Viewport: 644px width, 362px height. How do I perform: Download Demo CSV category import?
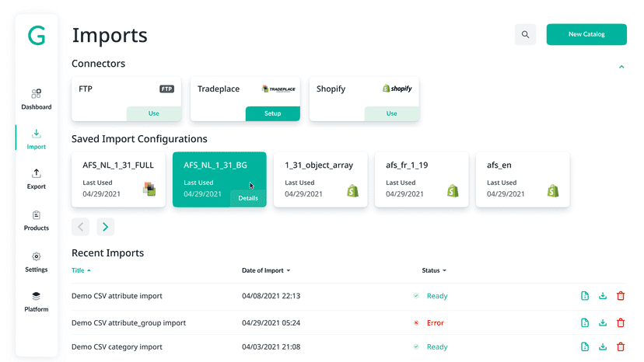click(x=603, y=346)
